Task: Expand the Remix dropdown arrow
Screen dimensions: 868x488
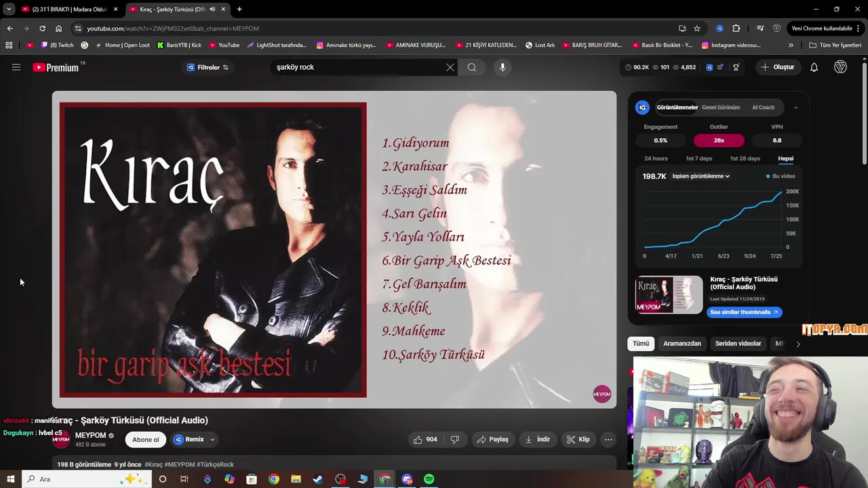Action: tap(212, 439)
